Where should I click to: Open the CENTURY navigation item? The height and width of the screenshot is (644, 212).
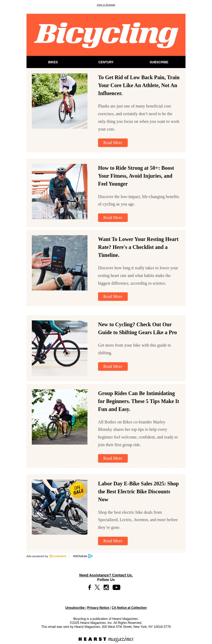click(x=106, y=62)
